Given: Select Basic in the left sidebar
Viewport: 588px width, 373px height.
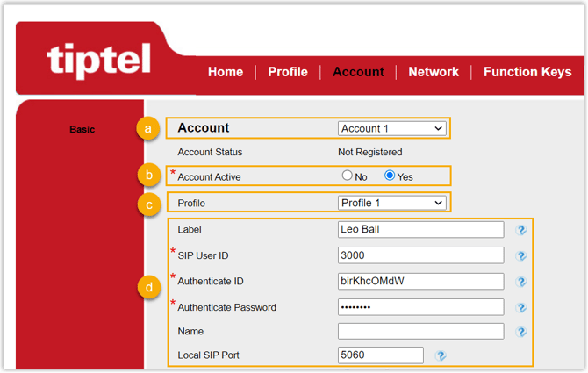Looking at the screenshot, I should 82,130.
